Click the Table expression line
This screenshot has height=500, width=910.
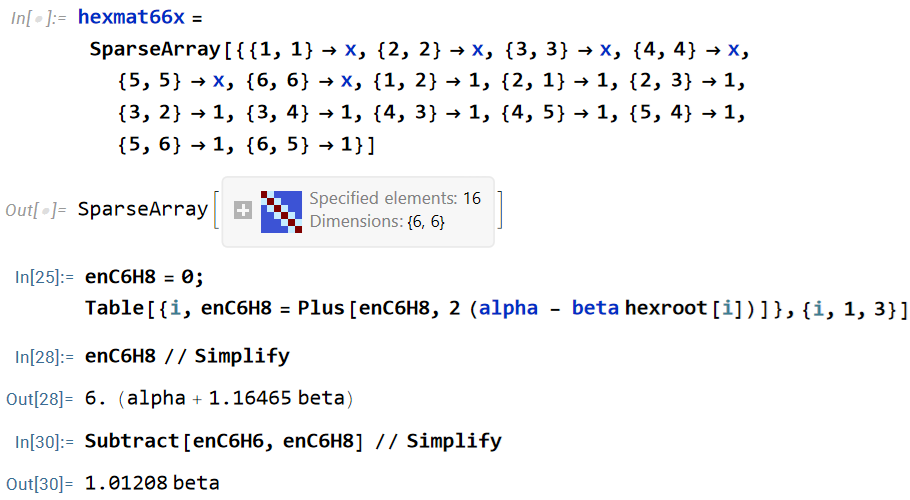496,308
